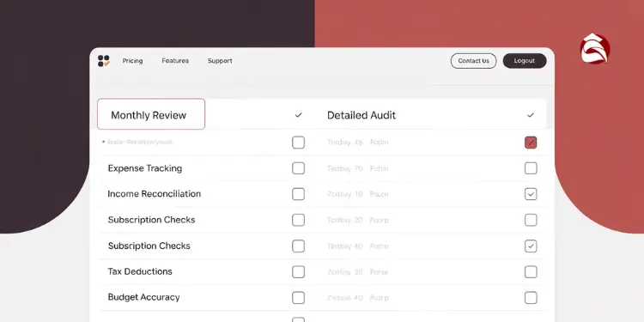
Task: Tick Monthly Review checkbox for Expense Tracking
Action: click(x=298, y=168)
